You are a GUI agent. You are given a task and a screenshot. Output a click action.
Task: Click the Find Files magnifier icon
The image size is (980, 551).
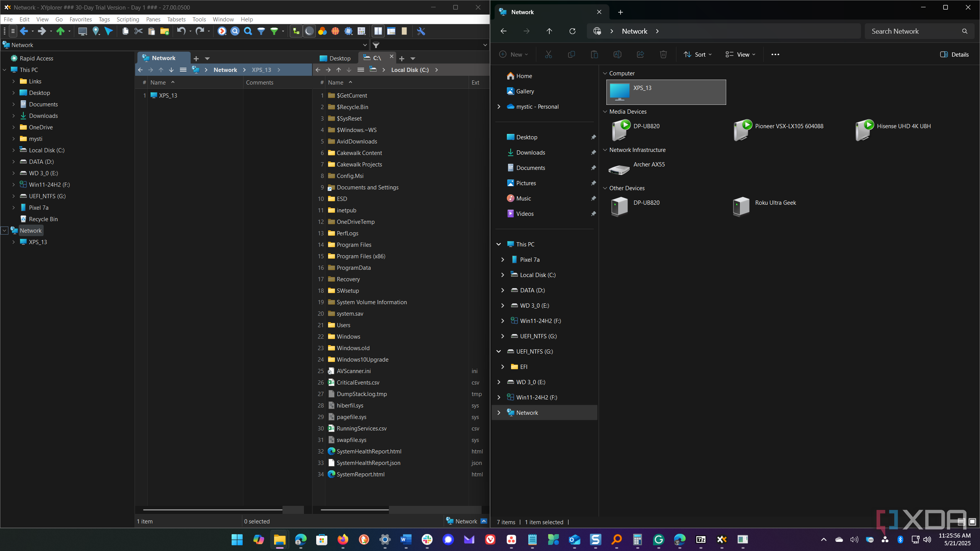coord(248,31)
